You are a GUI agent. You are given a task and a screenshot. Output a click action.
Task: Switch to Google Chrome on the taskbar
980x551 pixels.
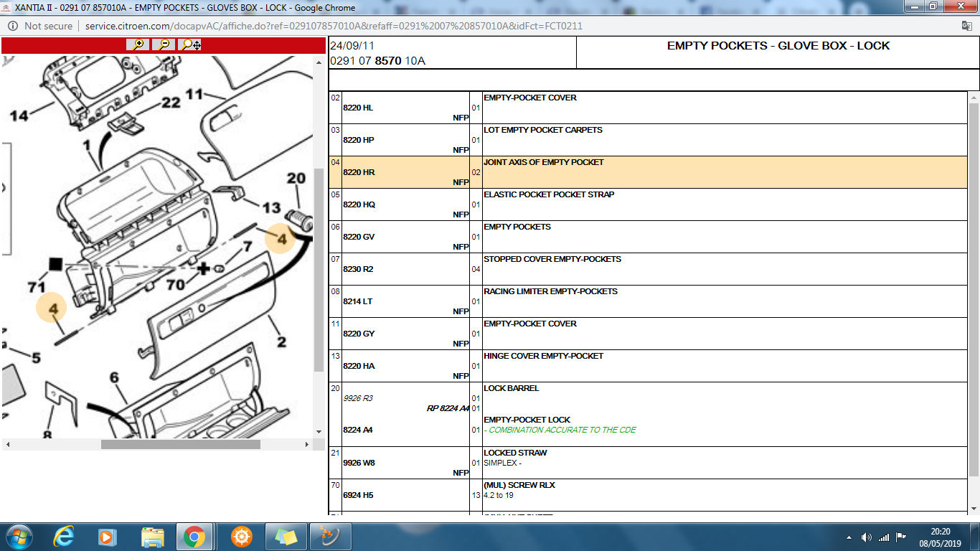click(x=194, y=537)
